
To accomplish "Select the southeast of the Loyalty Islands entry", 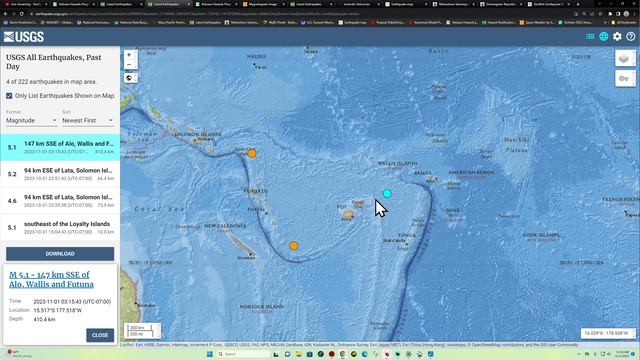I will tap(60, 227).
